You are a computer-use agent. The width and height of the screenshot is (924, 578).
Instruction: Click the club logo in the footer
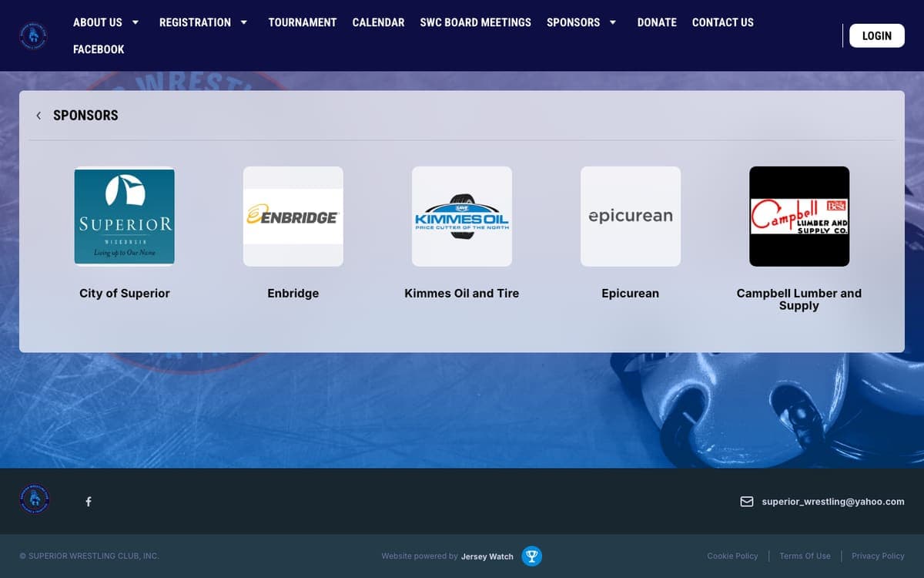pyautogui.click(x=34, y=499)
